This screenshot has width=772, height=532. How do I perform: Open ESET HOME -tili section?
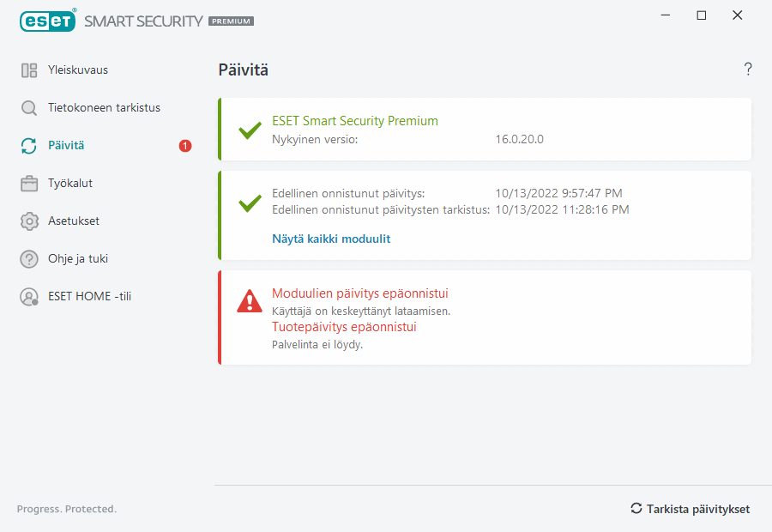89,297
